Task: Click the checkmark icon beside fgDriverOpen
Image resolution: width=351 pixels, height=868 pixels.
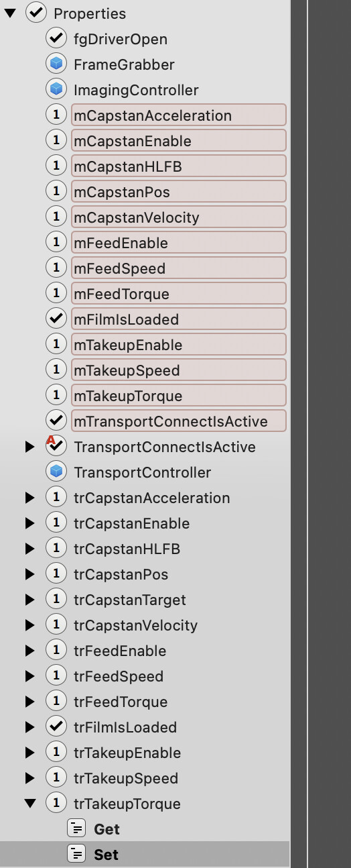Action: pos(56,39)
